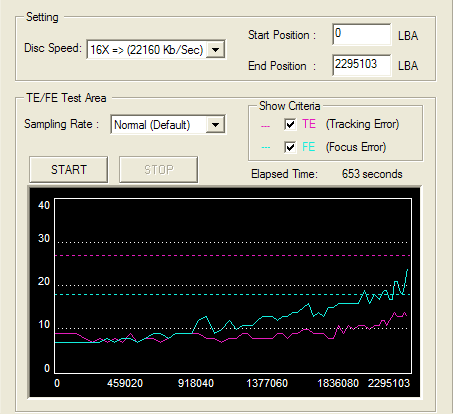453x414 pixels.
Task: Click the cyan FE legend dash
Action: pos(265,148)
